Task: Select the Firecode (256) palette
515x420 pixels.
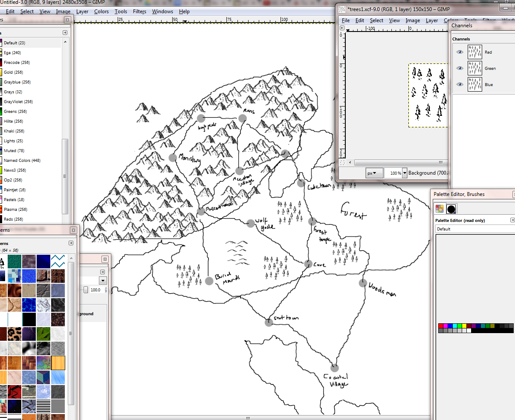Action: pyautogui.click(x=31, y=62)
